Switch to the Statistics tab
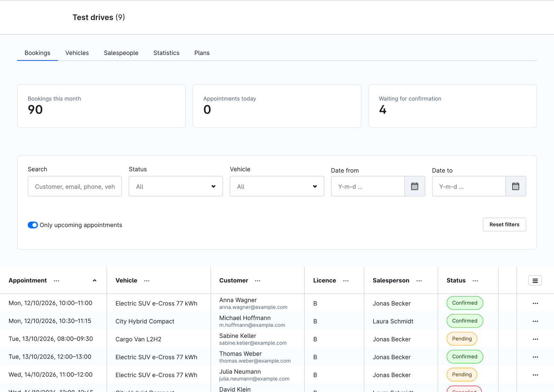 point(167,53)
